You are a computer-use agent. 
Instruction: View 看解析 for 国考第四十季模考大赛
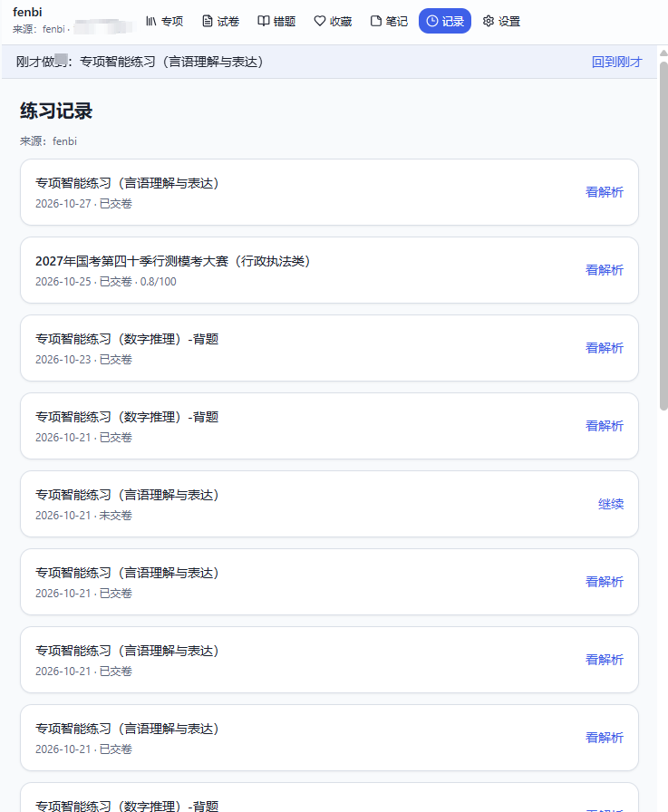605,270
